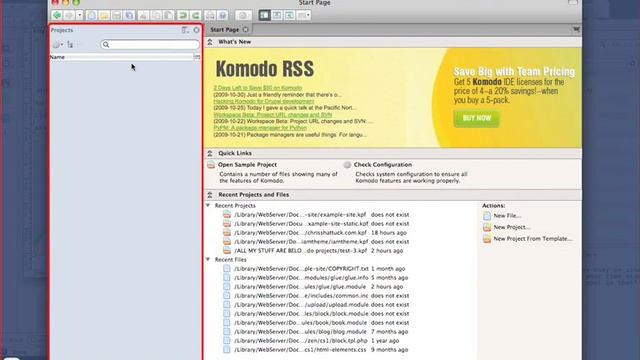
Task: Open the Projects panel layout menu
Action: click(x=185, y=30)
